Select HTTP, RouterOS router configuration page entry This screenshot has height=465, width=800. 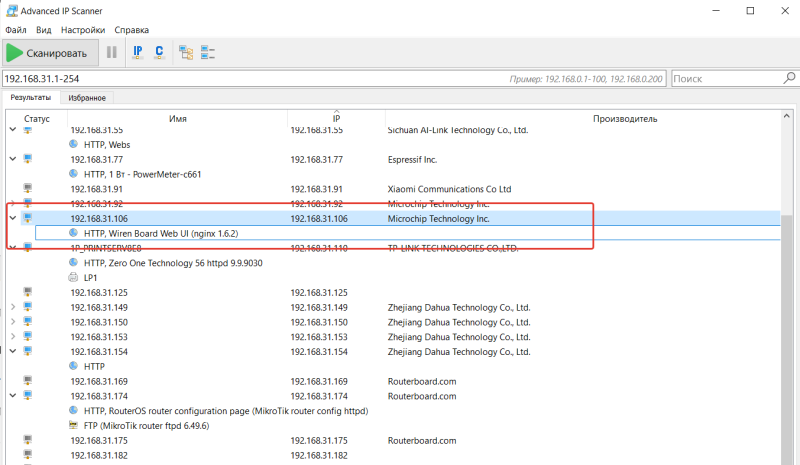[226, 411]
